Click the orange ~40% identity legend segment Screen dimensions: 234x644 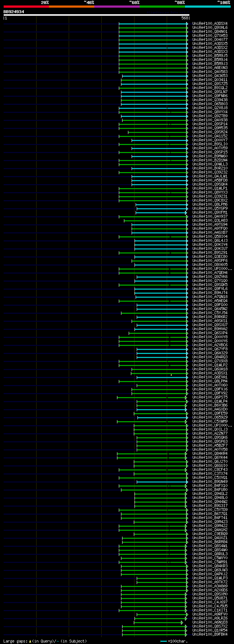point(72,7)
